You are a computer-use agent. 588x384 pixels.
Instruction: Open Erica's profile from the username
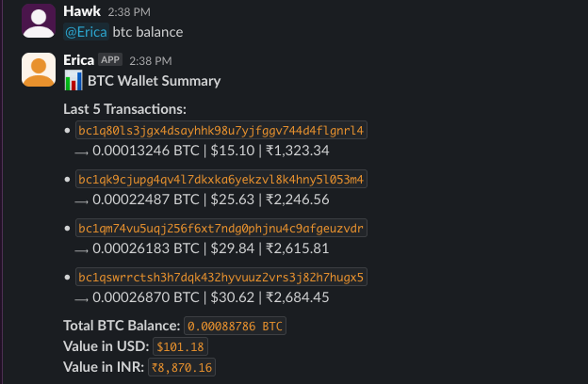(x=78, y=60)
